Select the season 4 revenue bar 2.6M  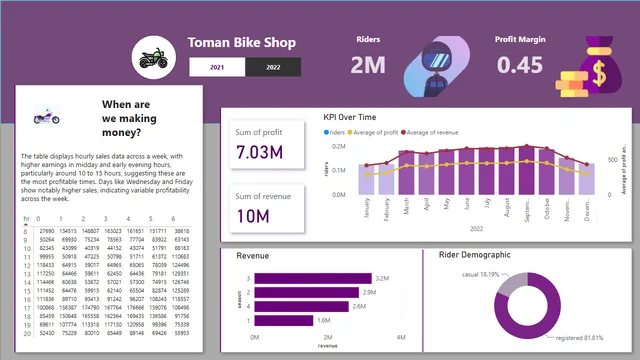302,307
